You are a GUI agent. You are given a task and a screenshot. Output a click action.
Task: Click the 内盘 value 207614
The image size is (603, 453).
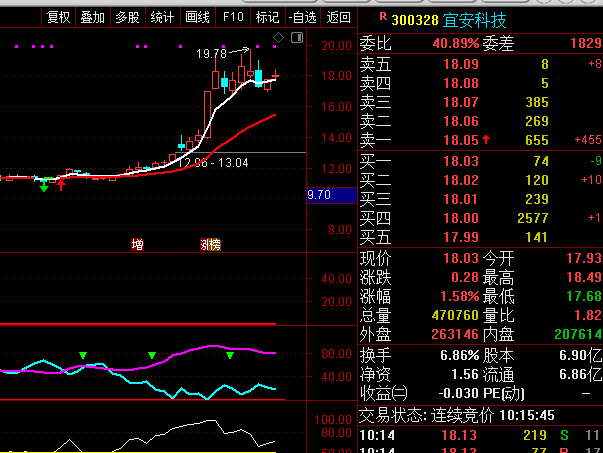pyautogui.click(x=578, y=334)
